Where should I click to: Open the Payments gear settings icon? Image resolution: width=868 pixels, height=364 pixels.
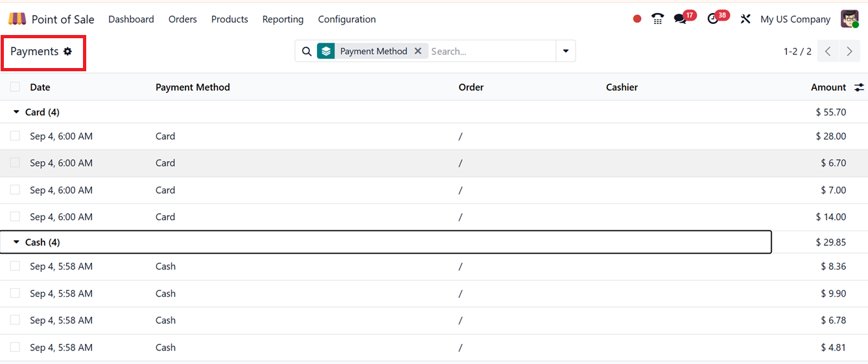click(x=67, y=52)
